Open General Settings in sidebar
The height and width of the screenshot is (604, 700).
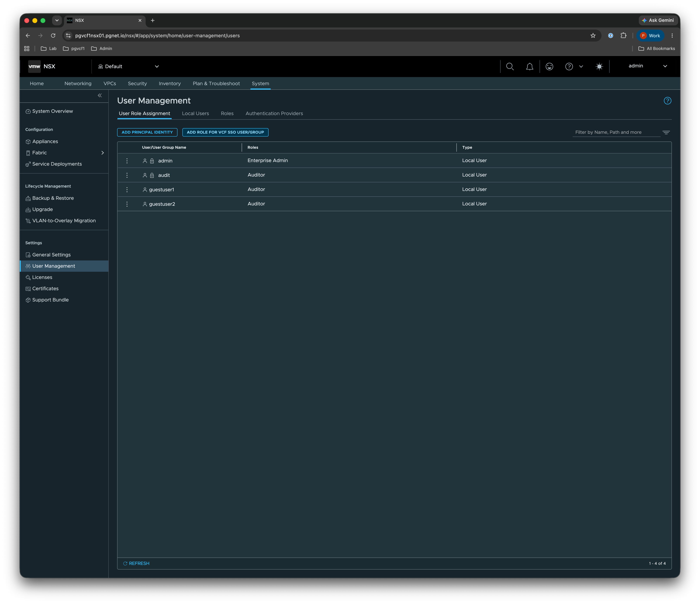click(x=48, y=255)
